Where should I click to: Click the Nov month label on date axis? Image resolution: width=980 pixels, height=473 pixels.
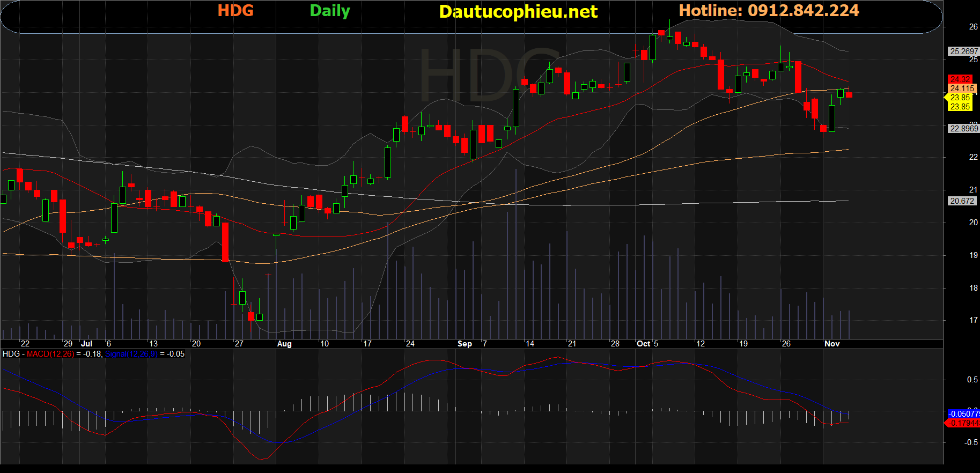(832, 344)
